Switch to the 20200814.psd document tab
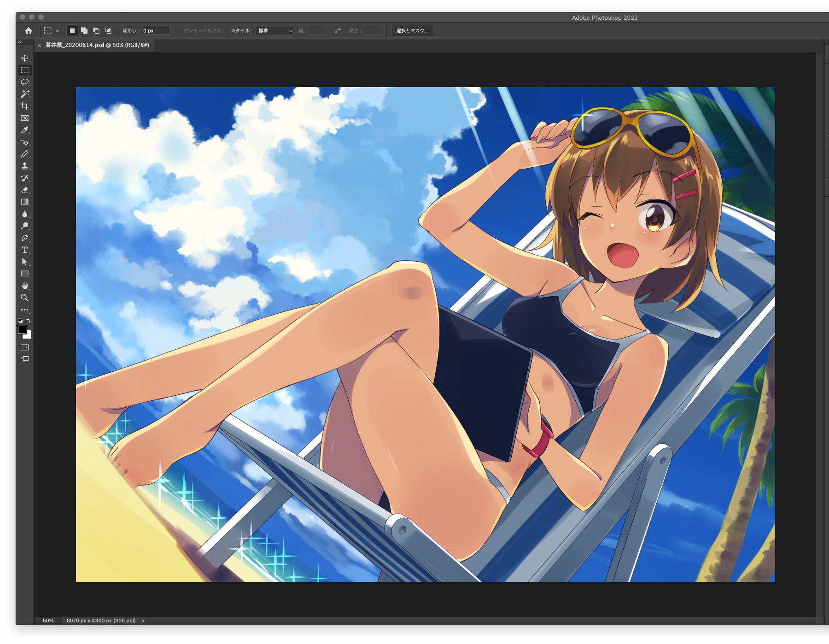This screenshot has width=829, height=644. coord(97,45)
